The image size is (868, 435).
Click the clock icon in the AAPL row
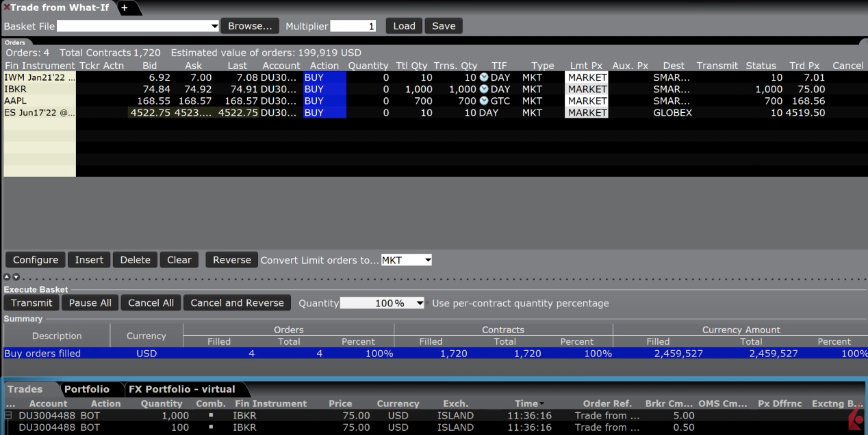[484, 101]
